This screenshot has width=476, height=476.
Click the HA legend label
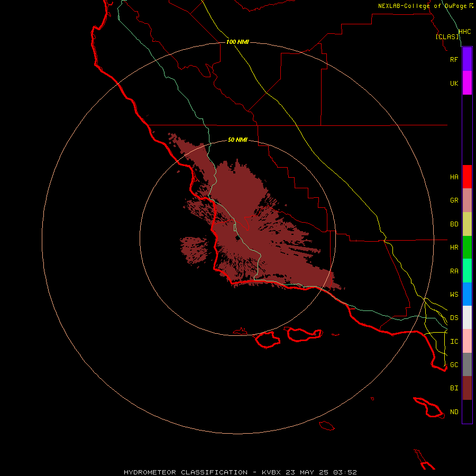(x=454, y=177)
